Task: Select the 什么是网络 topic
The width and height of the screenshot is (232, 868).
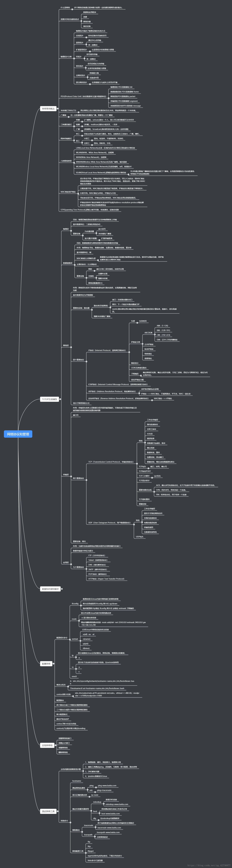Action: coord(65,7)
